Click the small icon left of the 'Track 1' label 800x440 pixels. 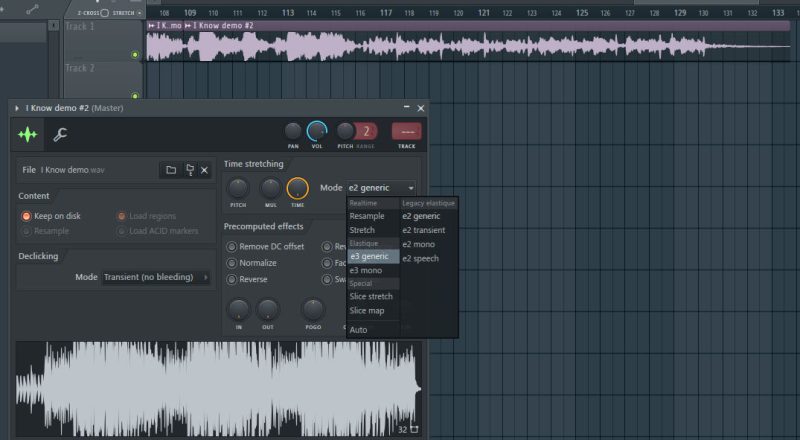54,25
